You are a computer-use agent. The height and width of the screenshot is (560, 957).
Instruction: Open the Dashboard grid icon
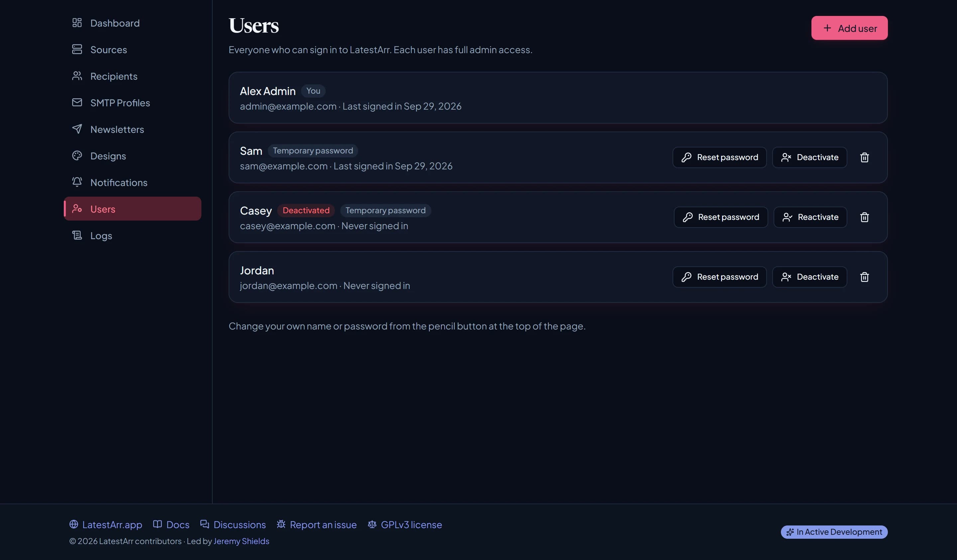tap(77, 23)
